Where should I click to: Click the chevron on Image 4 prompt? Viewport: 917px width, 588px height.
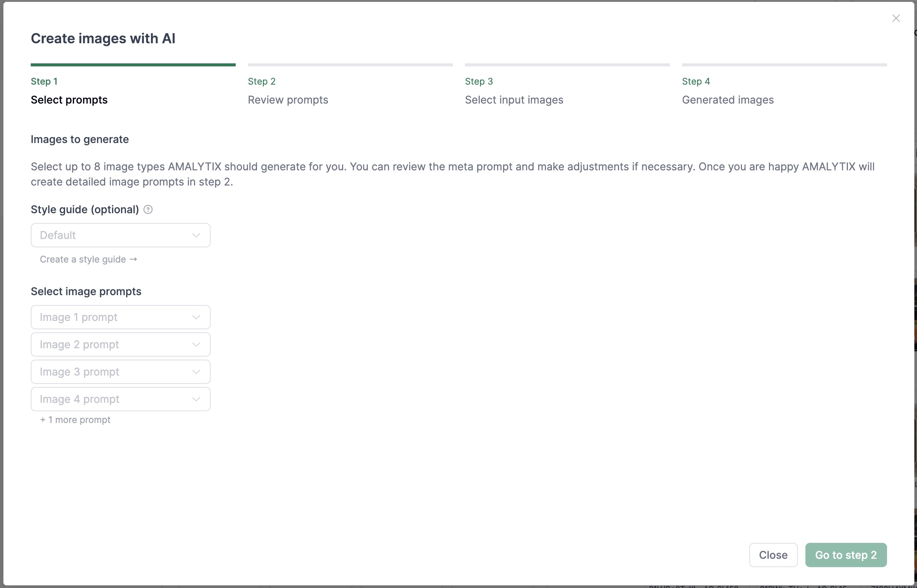pyautogui.click(x=196, y=399)
